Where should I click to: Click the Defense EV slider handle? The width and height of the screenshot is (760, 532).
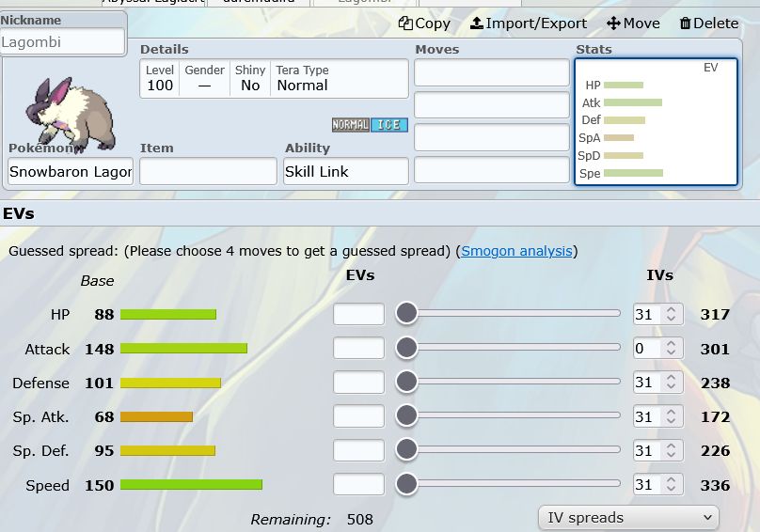[406, 382]
